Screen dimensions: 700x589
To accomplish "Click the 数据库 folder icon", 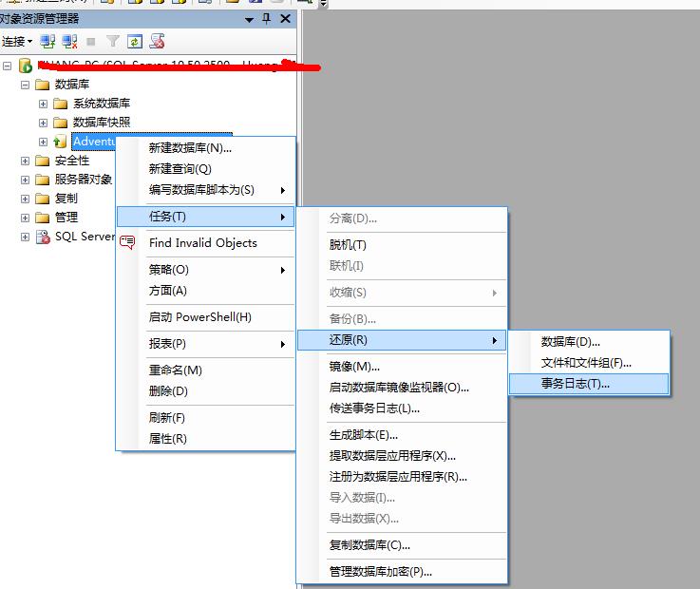I will [43, 85].
